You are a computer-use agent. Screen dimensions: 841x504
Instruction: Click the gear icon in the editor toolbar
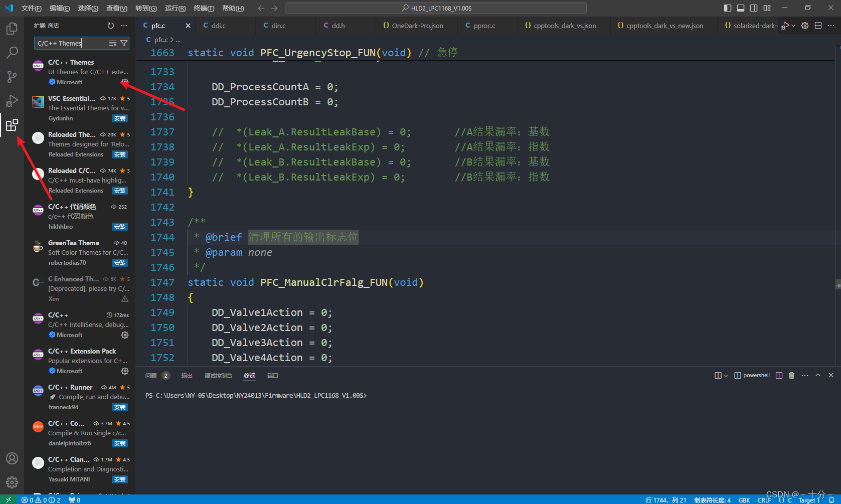coord(805,26)
